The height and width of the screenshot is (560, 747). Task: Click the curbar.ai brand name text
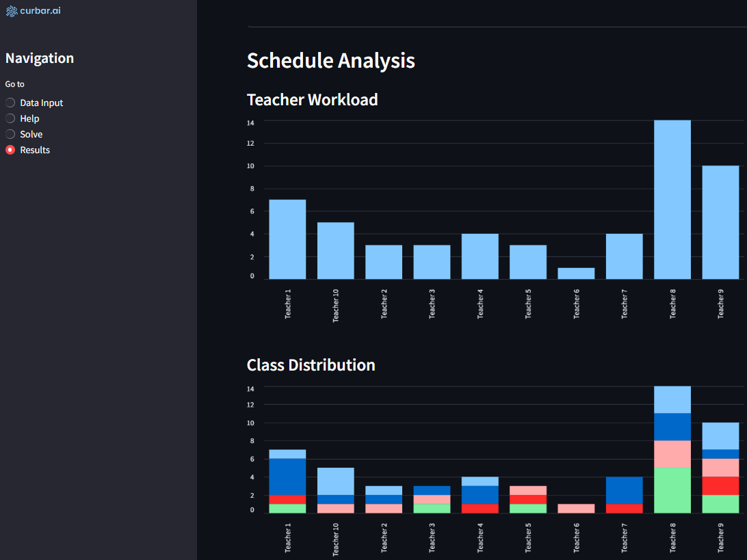click(x=40, y=11)
